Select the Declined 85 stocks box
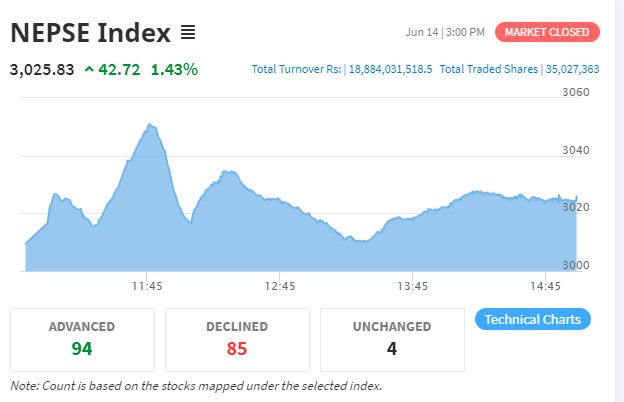 click(237, 339)
